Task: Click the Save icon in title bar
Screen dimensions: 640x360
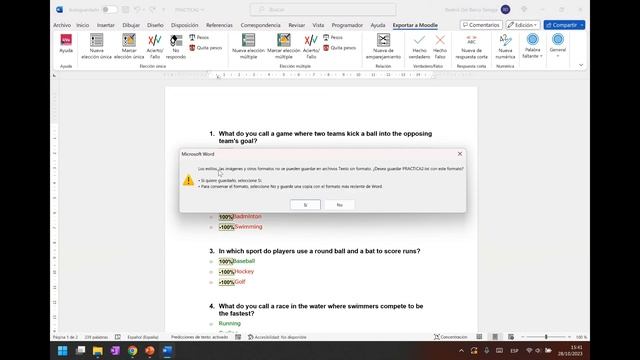Action: pos(126,9)
